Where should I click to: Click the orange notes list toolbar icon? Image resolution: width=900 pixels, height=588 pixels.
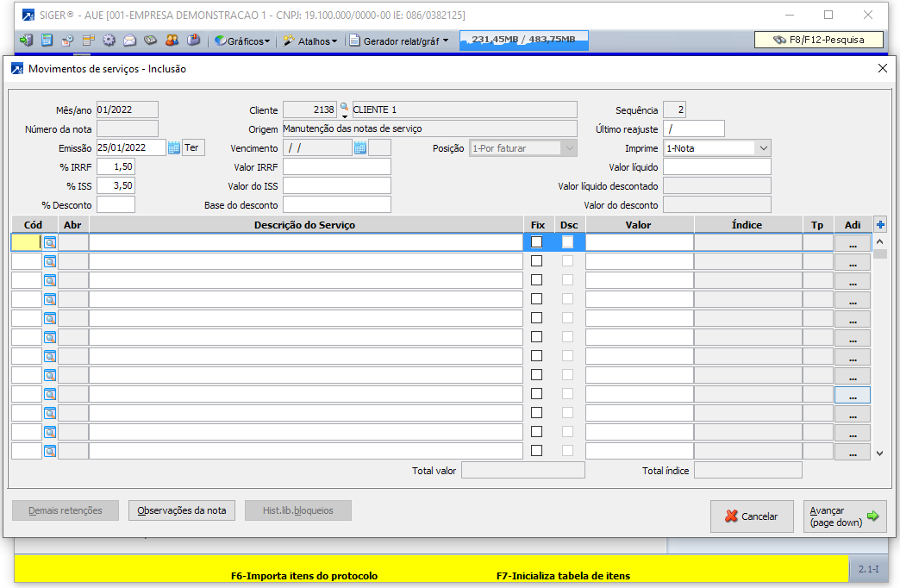tap(89, 41)
